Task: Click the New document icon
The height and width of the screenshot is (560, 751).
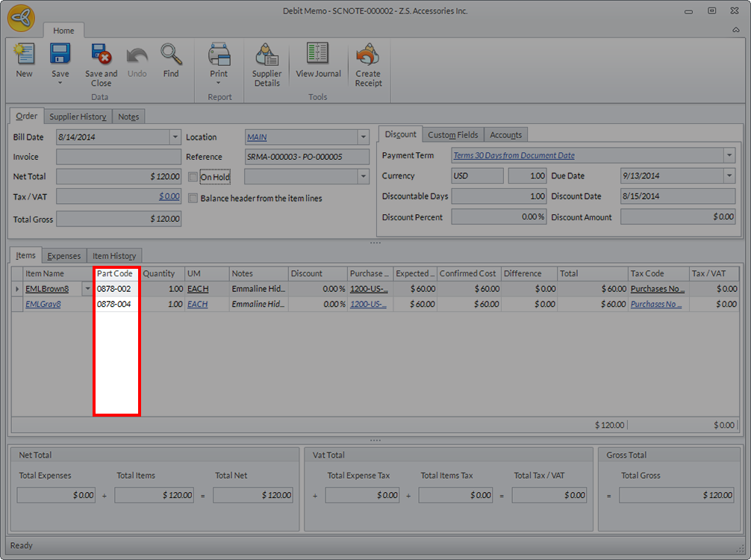Action: tap(24, 55)
